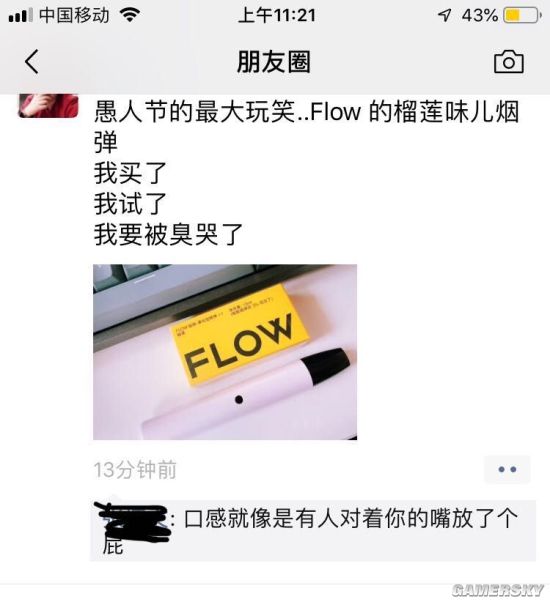View the FLOW vape photo full-screen
The image size is (550, 602).
click(x=225, y=352)
